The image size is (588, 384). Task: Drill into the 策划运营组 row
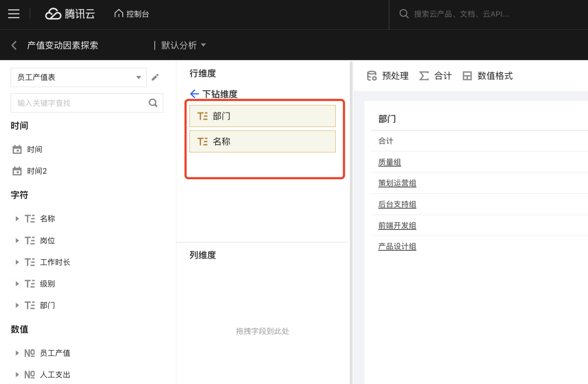point(397,183)
